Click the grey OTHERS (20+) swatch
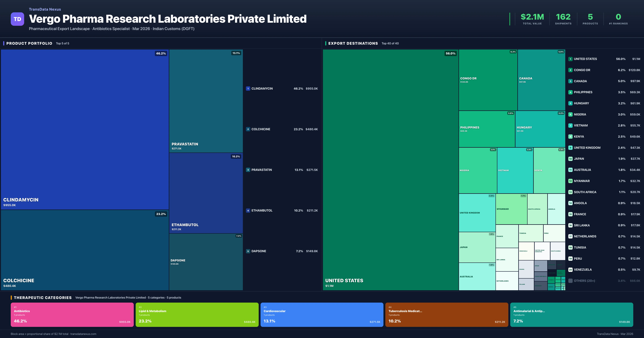The height and width of the screenshot is (338, 644). (x=570, y=281)
